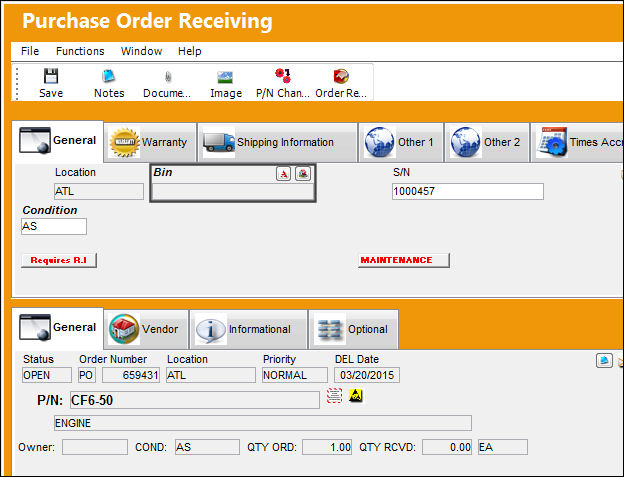Click the red letter icon in Bin
Screen dimensions: 624x477
point(283,173)
